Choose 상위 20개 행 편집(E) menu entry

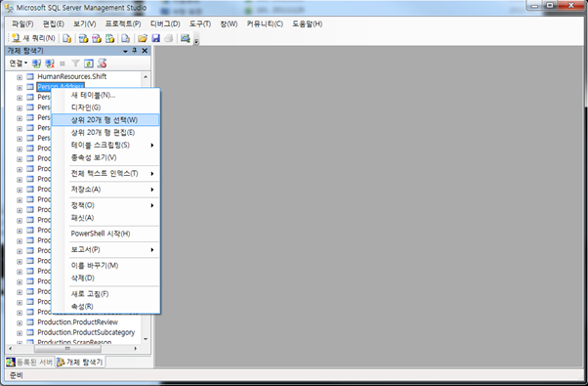pyautogui.click(x=105, y=133)
